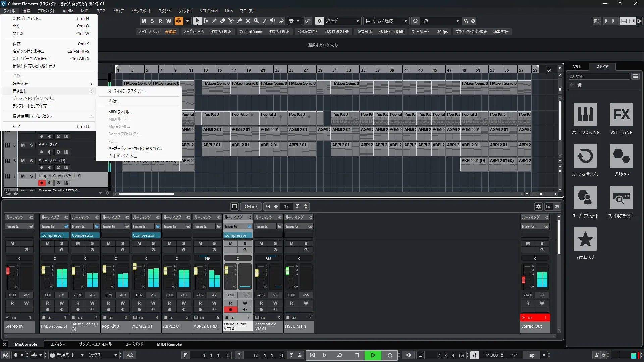Open the Favorites star tile
Image resolution: width=644 pixels, height=362 pixels.
click(x=585, y=239)
